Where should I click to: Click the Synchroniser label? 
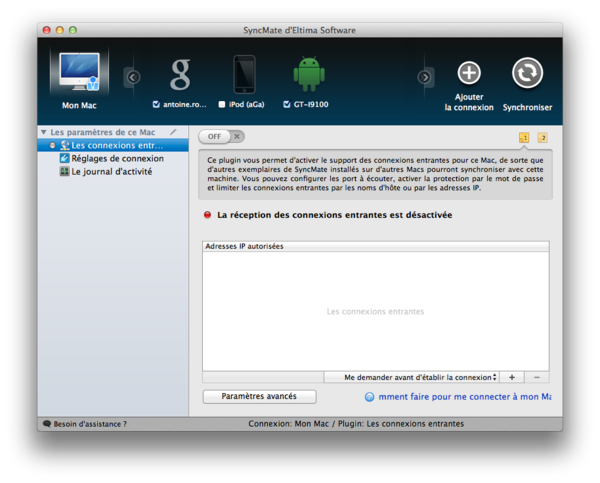pyautogui.click(x=527, y=108)
